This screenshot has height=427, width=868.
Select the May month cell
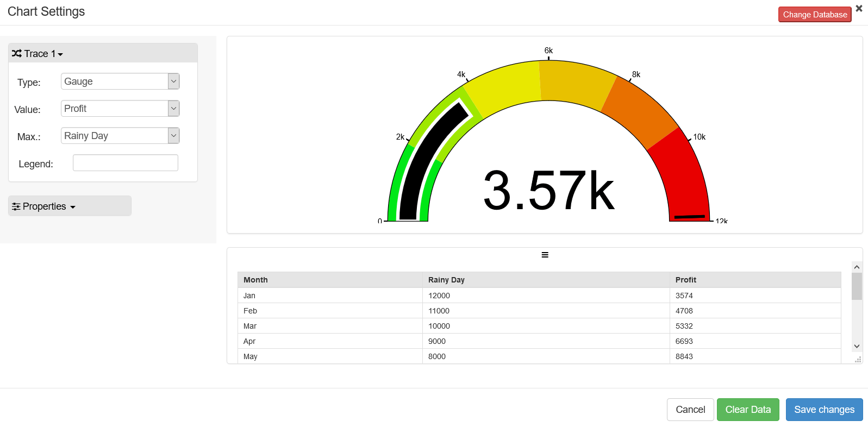330,356
